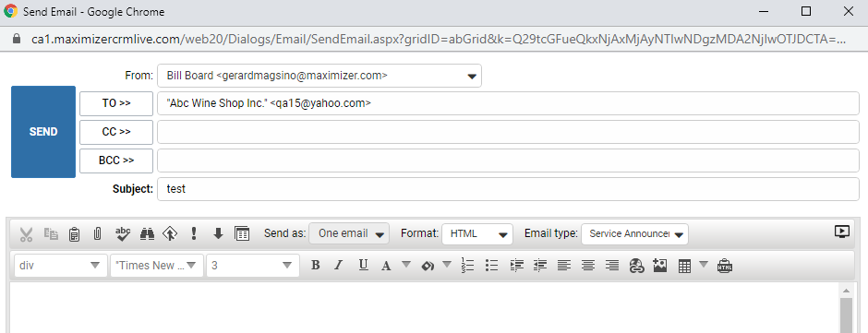Click the paste clipboard icon

click(74, 234)
